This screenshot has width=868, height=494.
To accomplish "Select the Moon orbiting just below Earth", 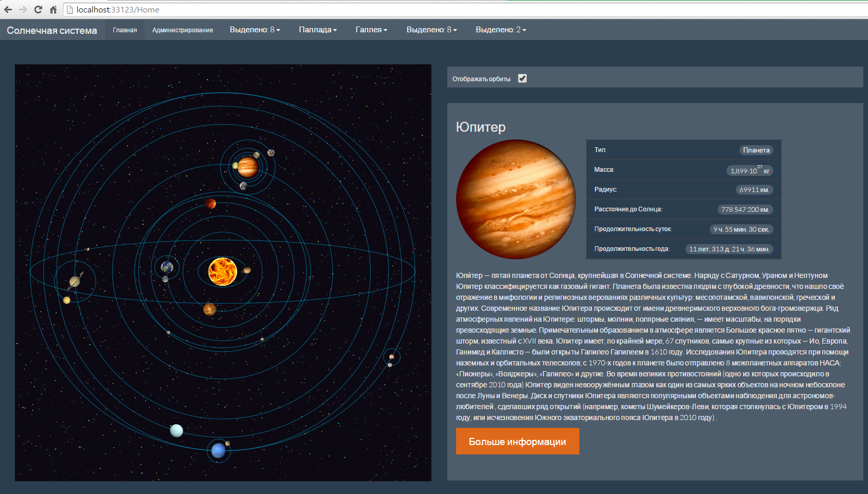I will click(x=165, y=280).
